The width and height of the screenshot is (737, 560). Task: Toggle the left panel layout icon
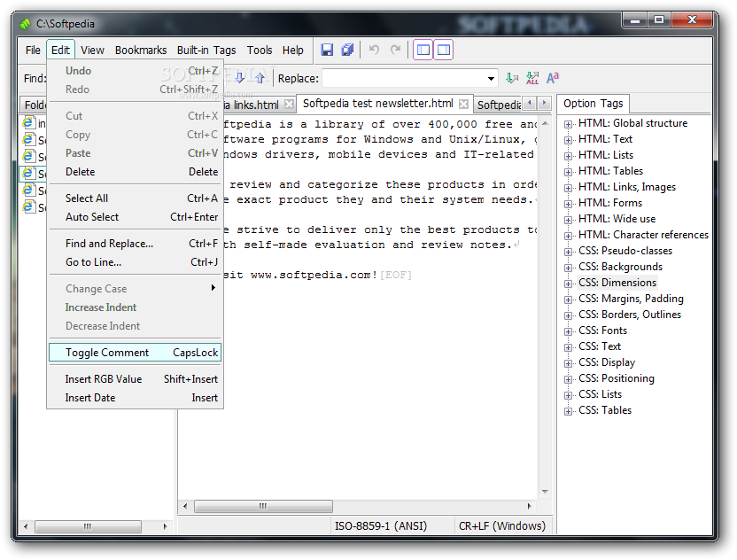[x=423, y=50]
